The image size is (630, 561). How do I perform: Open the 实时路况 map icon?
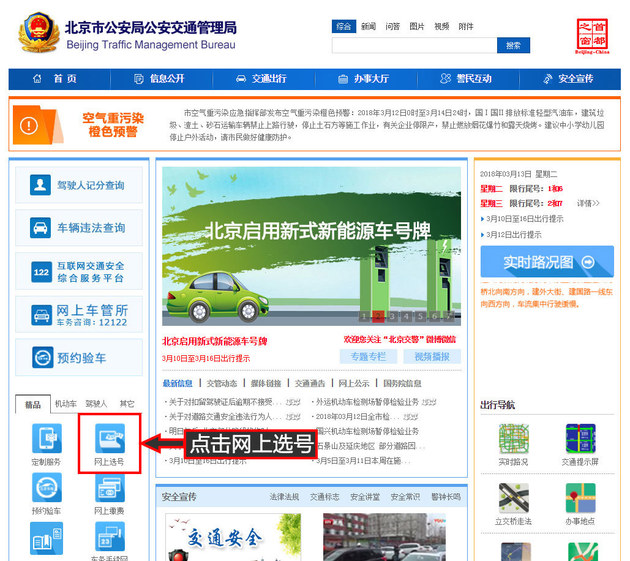point(513,439)
